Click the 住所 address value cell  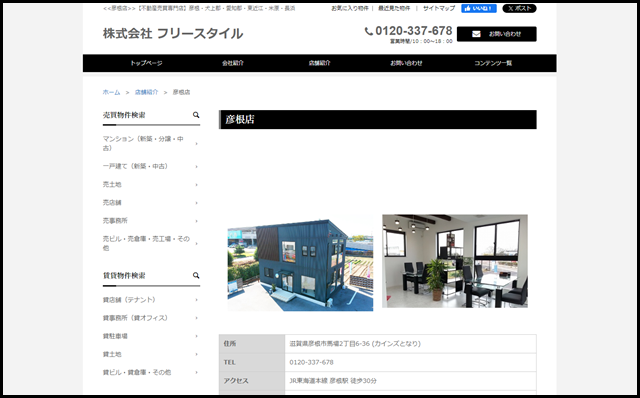[x=410, y=344]
